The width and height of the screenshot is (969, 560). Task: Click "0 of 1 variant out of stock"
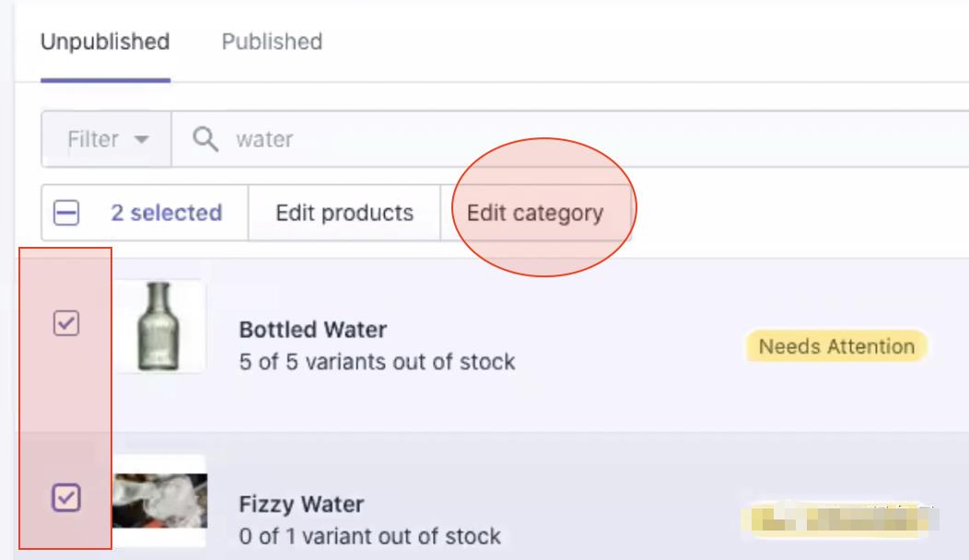pyautogui.click(x=370, y=535)
